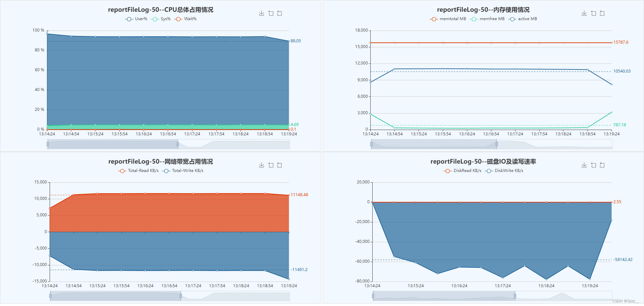
Task: Undo zoom on the memory usage chart
Action: coord(602,13)
